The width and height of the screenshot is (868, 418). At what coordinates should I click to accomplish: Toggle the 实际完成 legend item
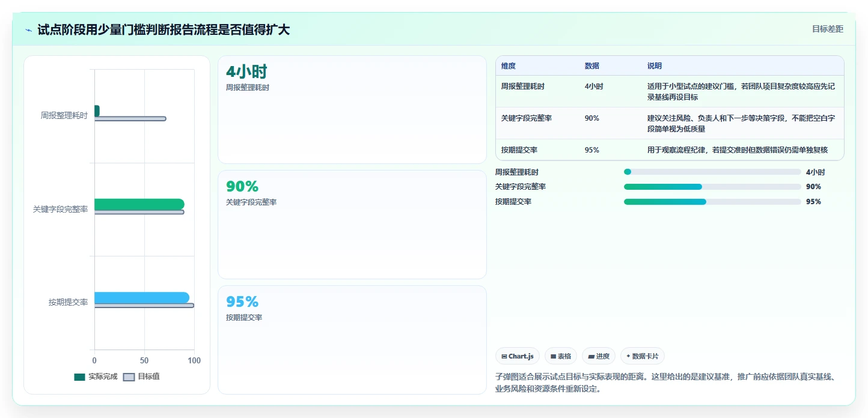point(96,377)
